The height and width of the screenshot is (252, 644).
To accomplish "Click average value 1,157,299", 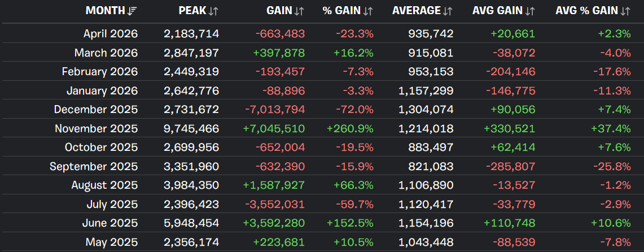I will click(x=426, y=91).
